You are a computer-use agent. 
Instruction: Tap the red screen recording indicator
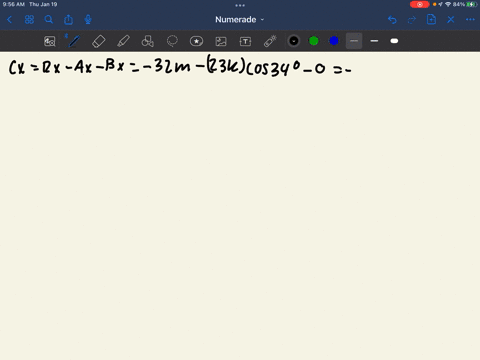(x=420, y=4)
